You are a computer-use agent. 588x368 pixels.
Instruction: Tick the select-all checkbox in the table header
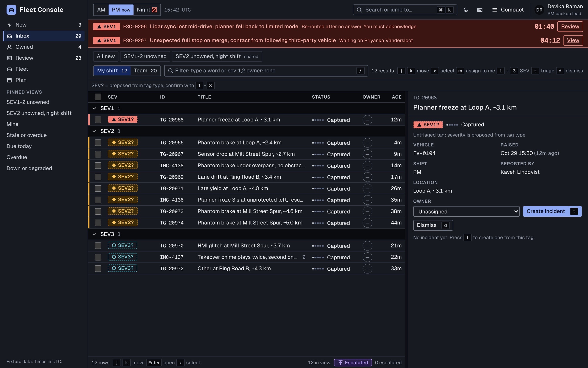[x=98, y=97]
